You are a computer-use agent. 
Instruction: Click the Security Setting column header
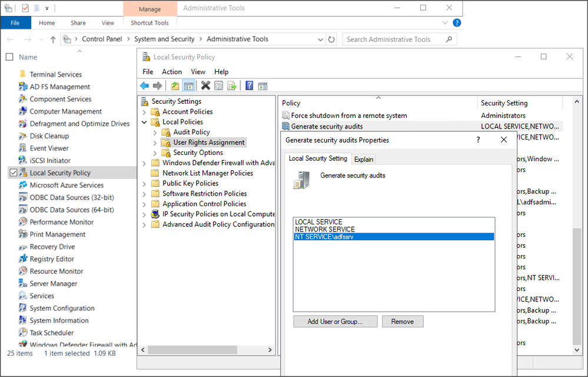click(x=520, y=102)
